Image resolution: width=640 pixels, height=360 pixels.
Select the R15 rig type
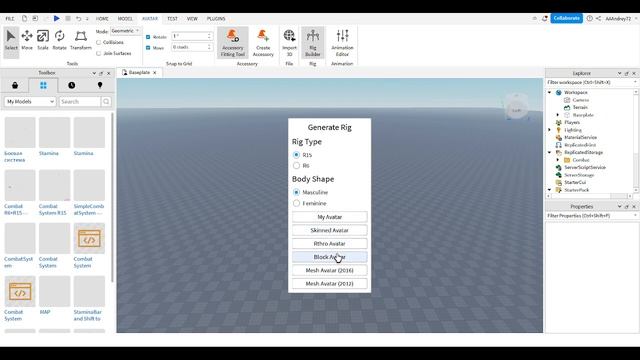(296, 155)
